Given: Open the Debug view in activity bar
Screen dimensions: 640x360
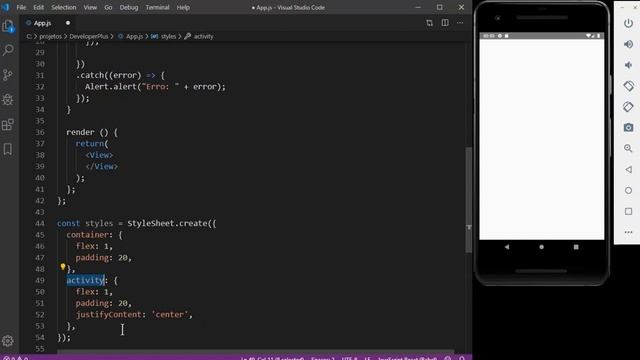Looking at the screenshot, I should (8, 99).
